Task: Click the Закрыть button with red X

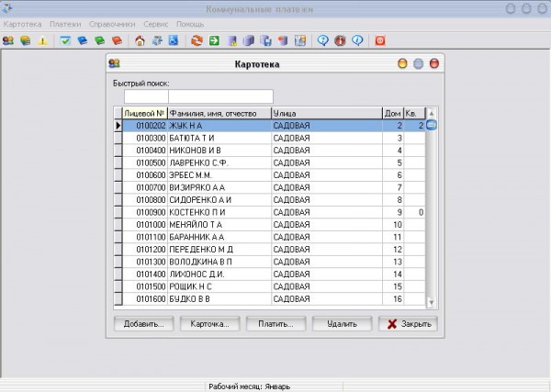Action: (408, 324)
